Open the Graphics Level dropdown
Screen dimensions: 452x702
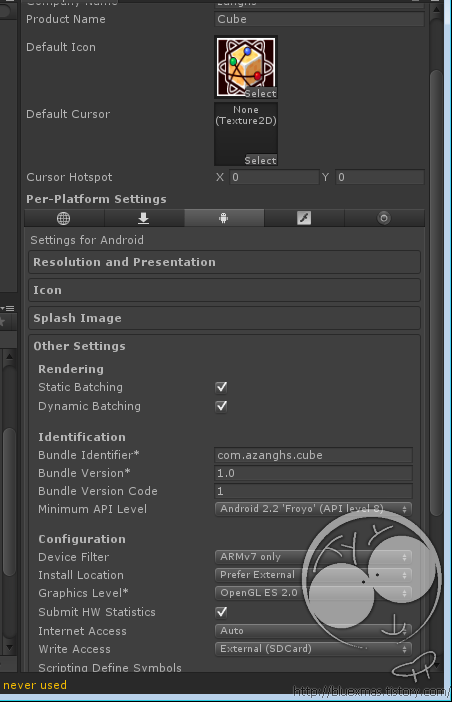click(x=313, y=593)
